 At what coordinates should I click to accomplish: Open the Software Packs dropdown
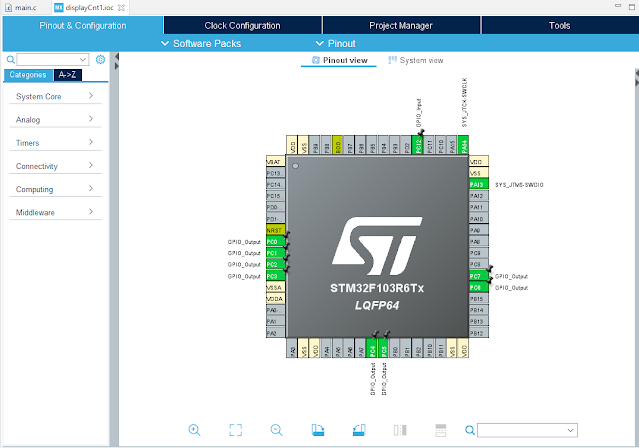(201, 43)
